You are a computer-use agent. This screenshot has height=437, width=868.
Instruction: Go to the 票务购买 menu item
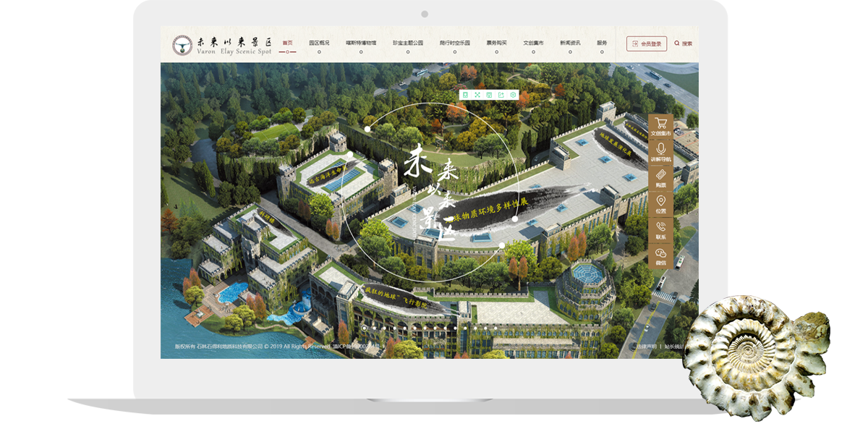coord(496,43)
